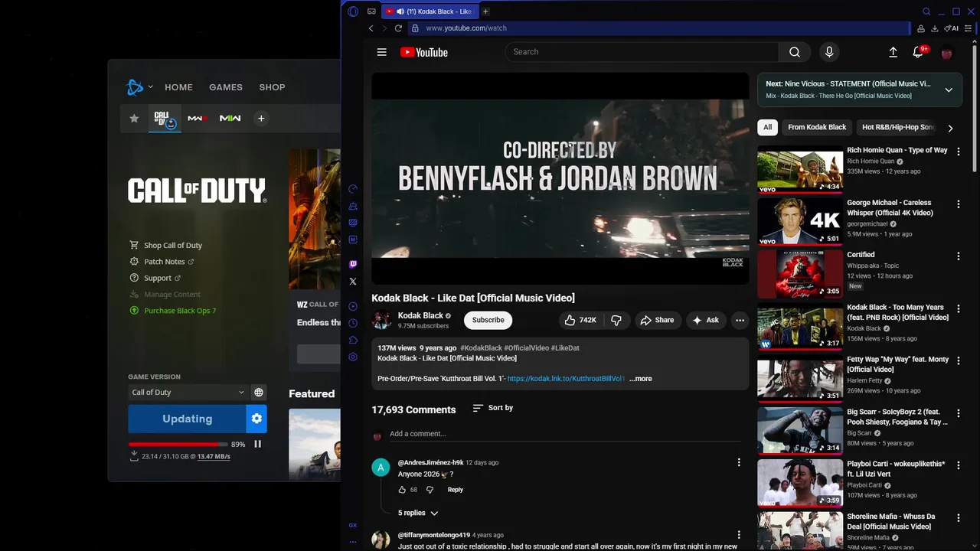Open options for the Anyone 2026 comment
Viewport: 980px width, 551px height.
(739, 462)
